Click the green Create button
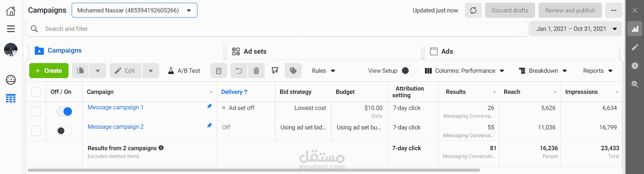The image size is (644, 174). (x=49, y=71)
